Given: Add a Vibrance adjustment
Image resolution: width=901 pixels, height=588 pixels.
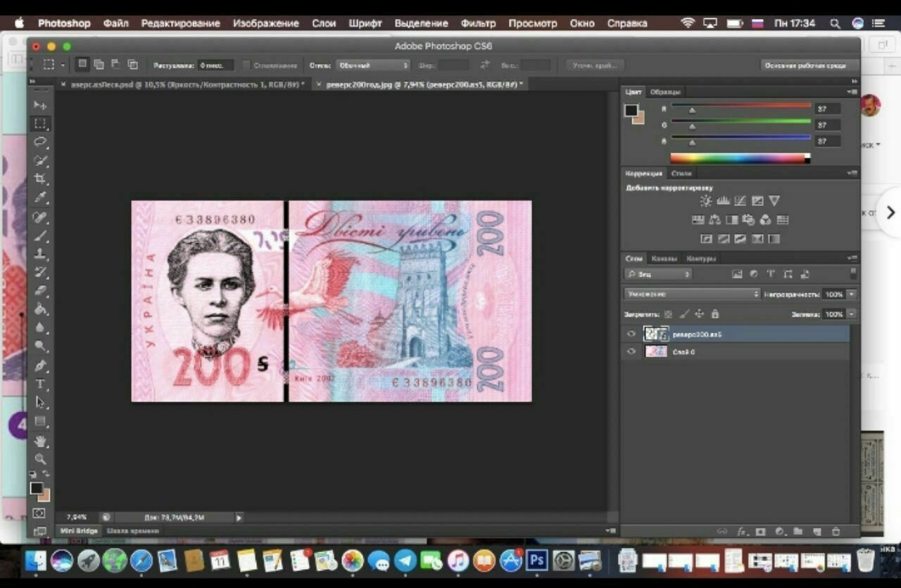Looking at the screenshot, I should pyautogui.click(x=774, y=201).
